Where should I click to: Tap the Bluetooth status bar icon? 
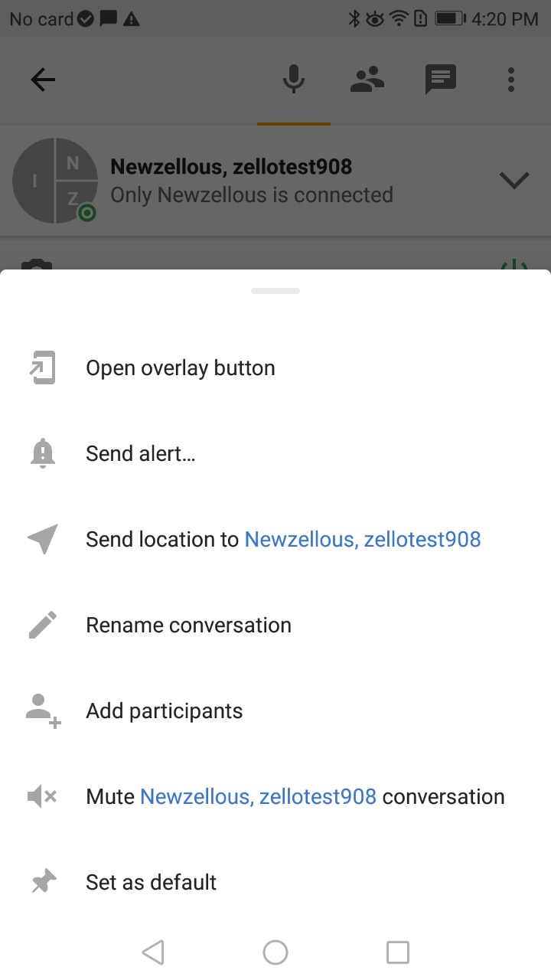[354, 18]
